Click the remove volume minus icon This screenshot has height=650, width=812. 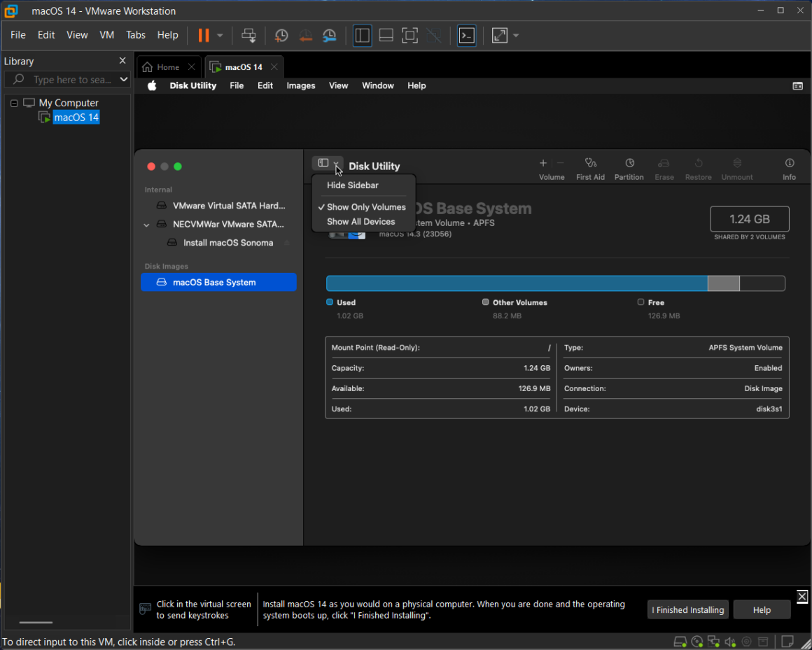click(x=560, y=163)
